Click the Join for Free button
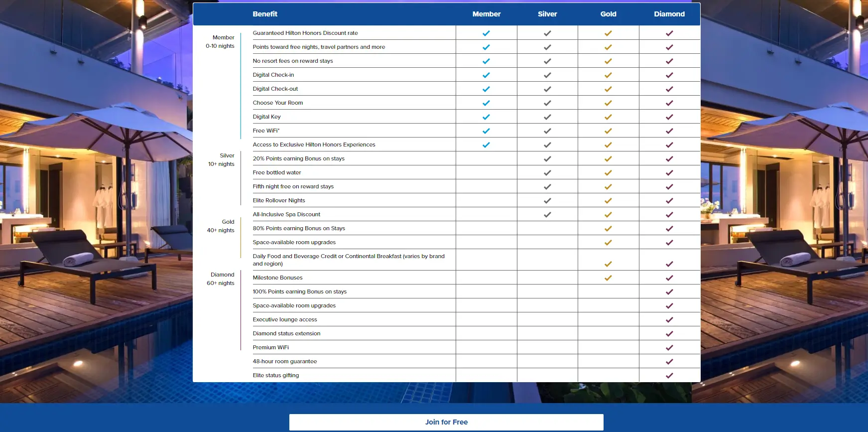 [x=446, y=422]
